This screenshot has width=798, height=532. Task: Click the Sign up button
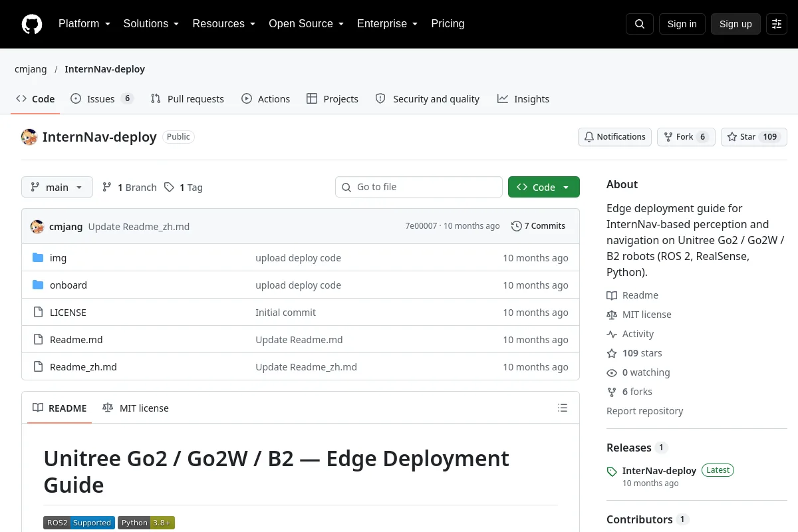[x=735, y=24]
